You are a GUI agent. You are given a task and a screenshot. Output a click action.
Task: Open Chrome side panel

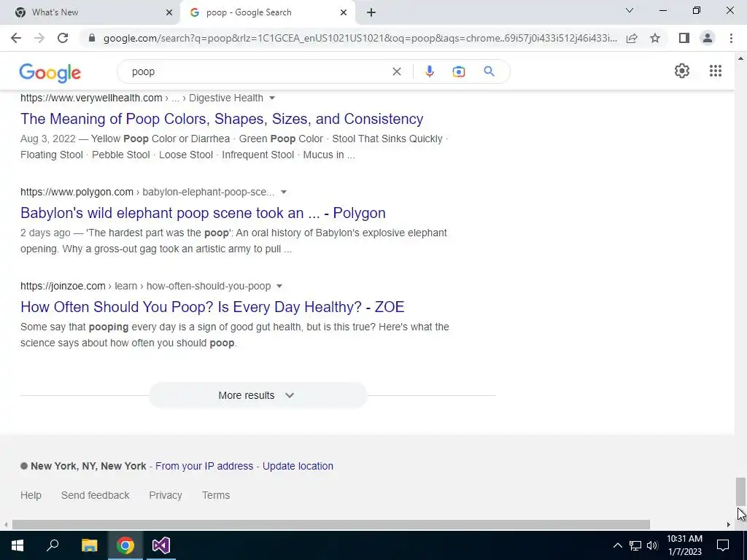point(684,38)
